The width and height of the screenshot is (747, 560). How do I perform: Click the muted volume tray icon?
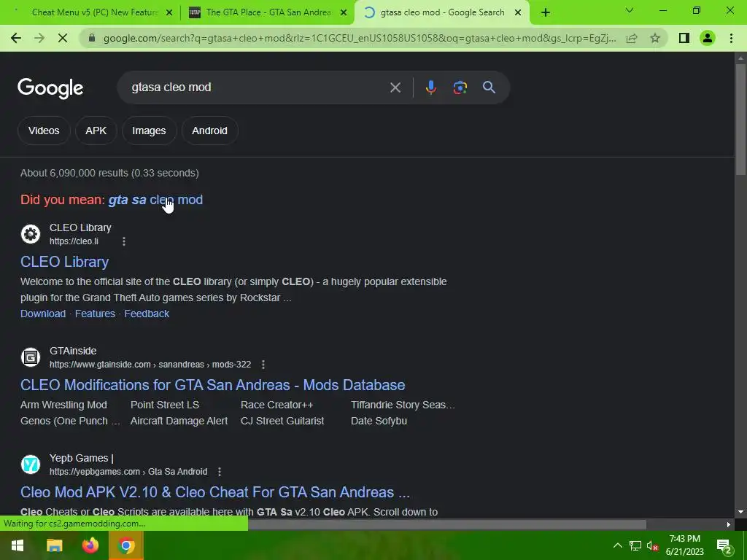652,545
